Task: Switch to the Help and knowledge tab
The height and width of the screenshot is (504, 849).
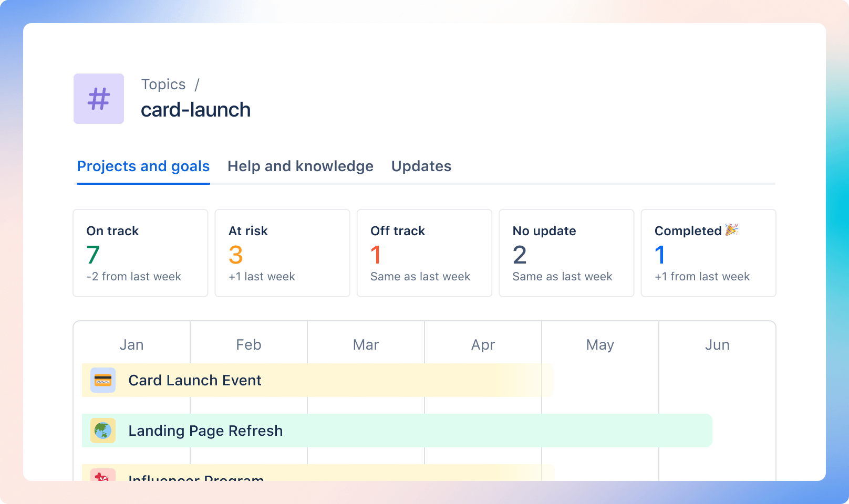Action: pyautogui.click(x=300, y=166)
